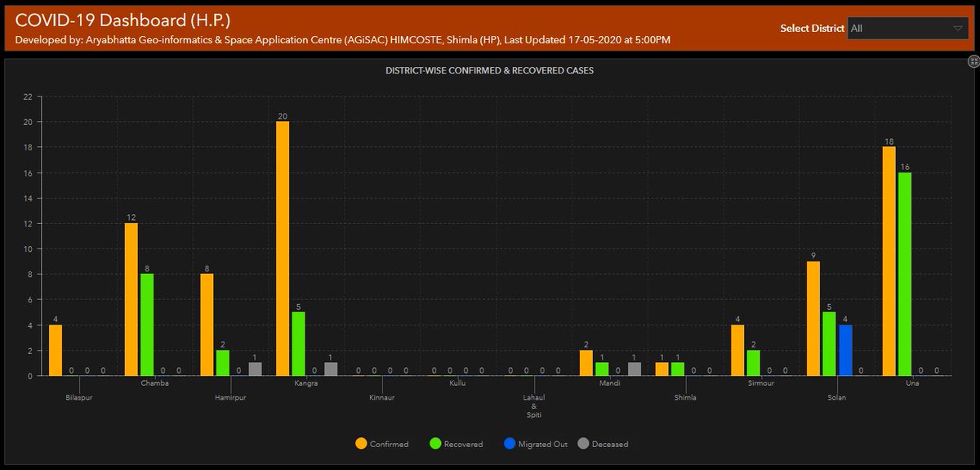Toggle the Deceased legend item
This screenshot has width=980, height=470.
[603, 444]
